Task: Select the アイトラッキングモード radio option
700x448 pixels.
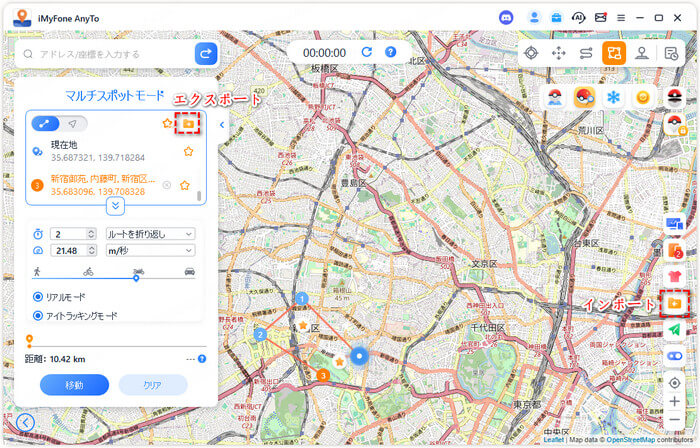Action: point(38,315)
